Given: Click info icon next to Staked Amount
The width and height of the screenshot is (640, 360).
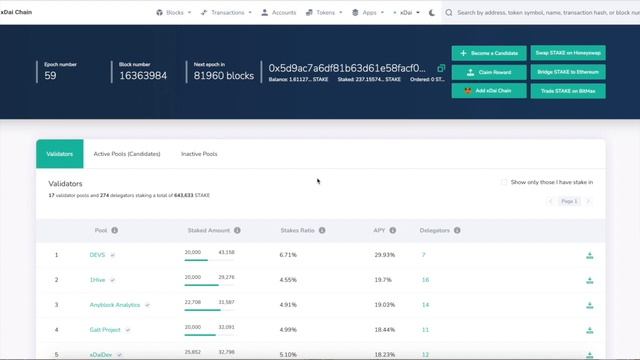Looking at the screenshot, I should coord(237,230).
